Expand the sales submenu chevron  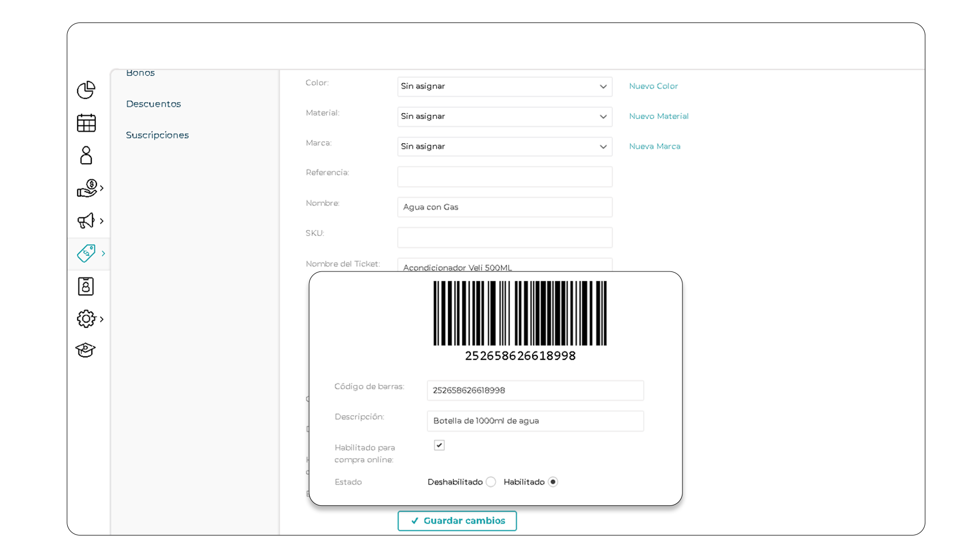[102, 188]
